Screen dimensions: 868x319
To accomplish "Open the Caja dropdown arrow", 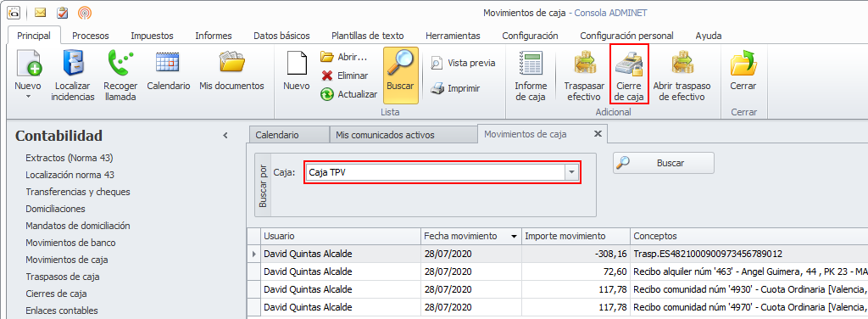I will pos(572,173).
